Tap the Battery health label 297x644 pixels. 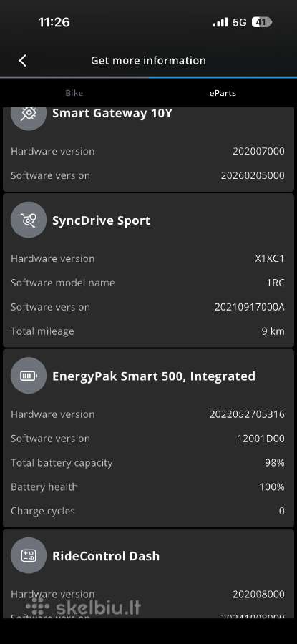(x=44, y=487)
